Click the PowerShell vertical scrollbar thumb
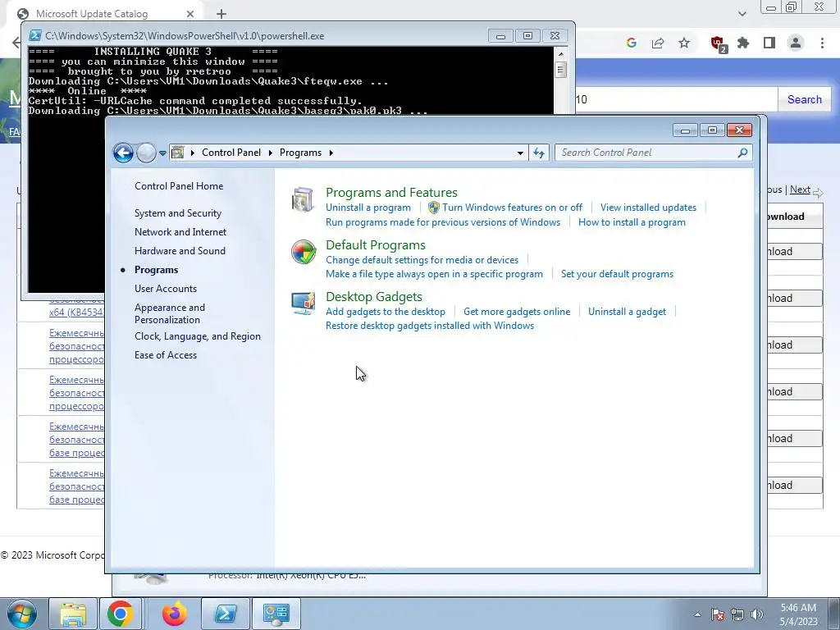 [x=561, y=70]
